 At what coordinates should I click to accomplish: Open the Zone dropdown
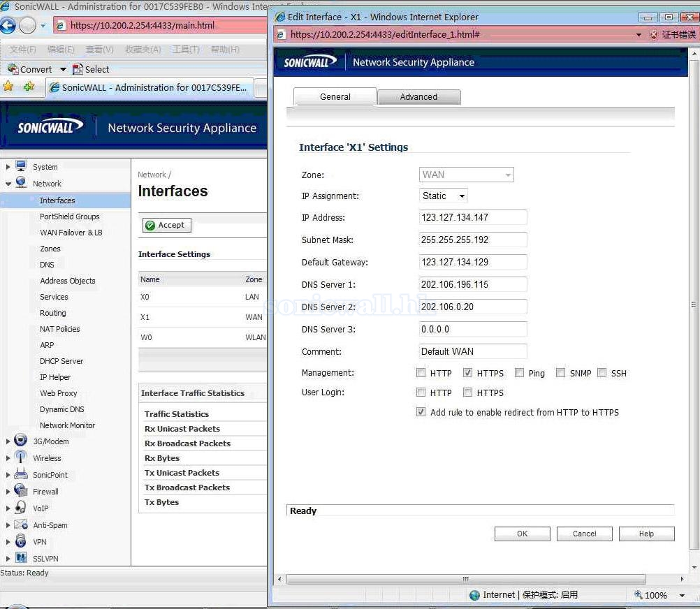coord(466,175)
